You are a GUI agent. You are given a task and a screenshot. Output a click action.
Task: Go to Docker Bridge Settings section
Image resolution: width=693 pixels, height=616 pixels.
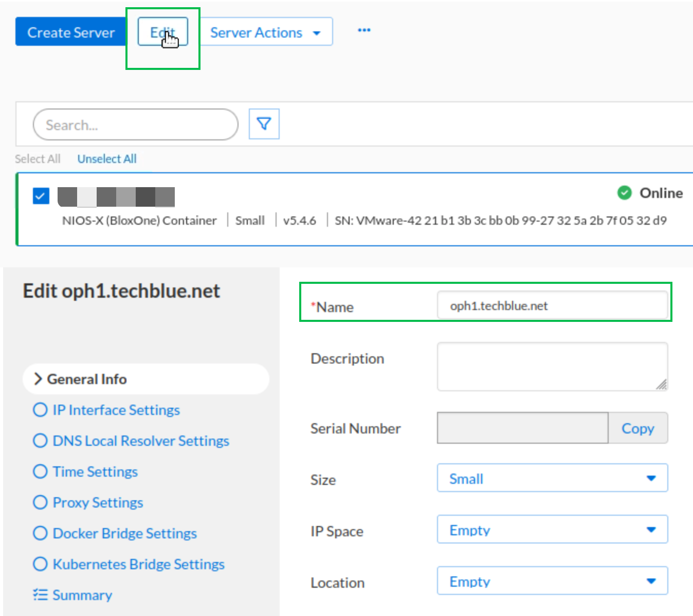click(x=124, y=533)
